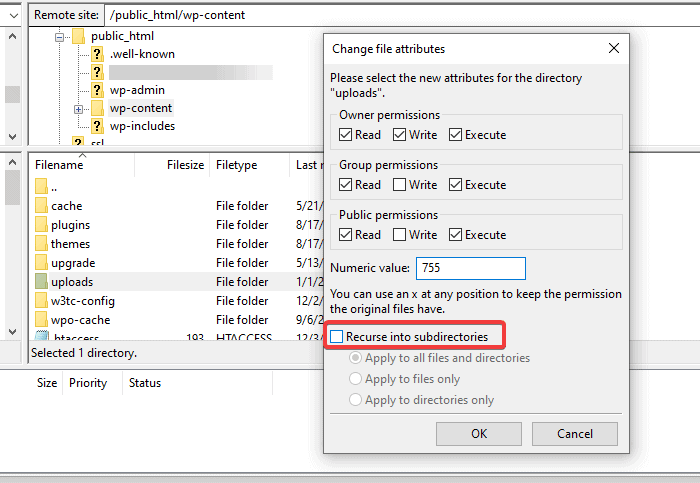Image resolution: width=700 pixels, height=483 pixels.
Task: Click the uploads folder icon
Action: tap(41, 282)
